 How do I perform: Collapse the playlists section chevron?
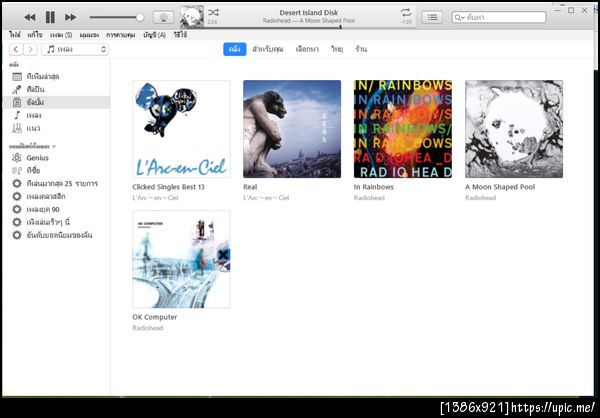click(x=54, y=146)
